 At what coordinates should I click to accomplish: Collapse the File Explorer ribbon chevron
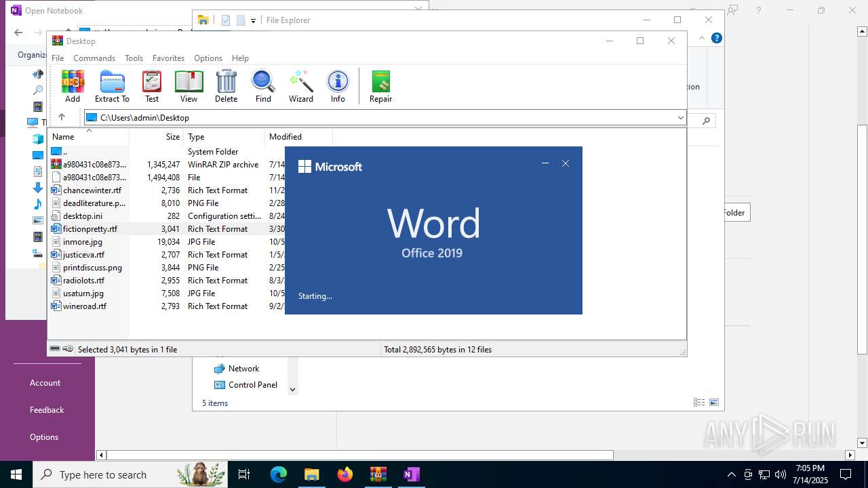click(703, 38)
